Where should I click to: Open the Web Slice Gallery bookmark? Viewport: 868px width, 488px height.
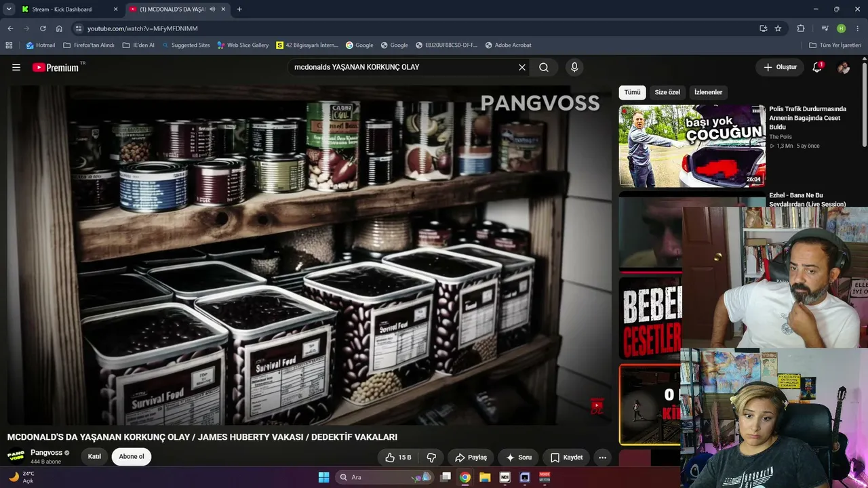pos(243,45)
